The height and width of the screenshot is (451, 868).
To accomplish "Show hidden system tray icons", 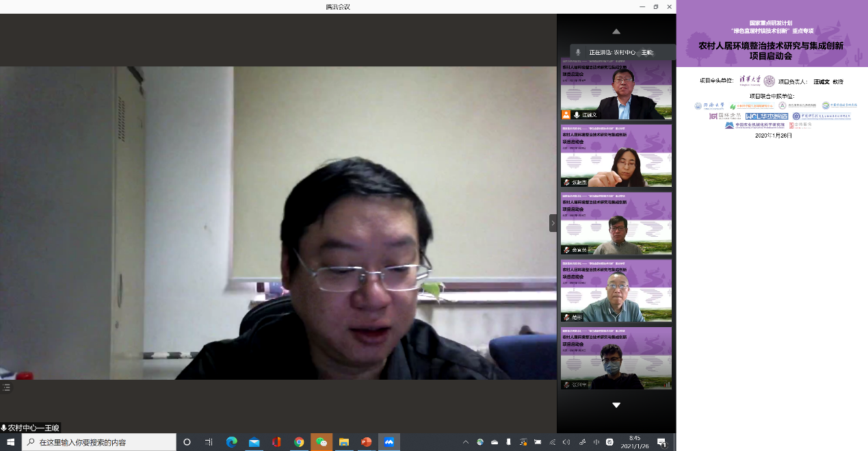I will [466, 442].
